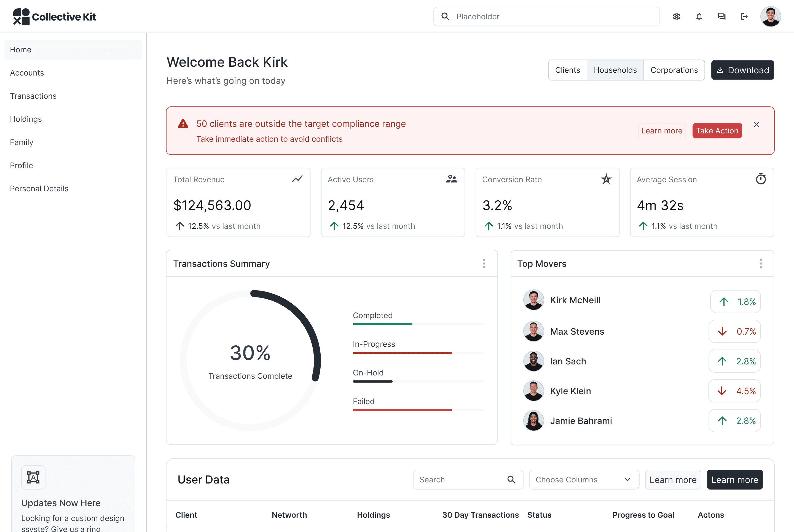794x532 pixels.
Task: Click the Average Session timer icon
Action: click(x=761, y=179)
